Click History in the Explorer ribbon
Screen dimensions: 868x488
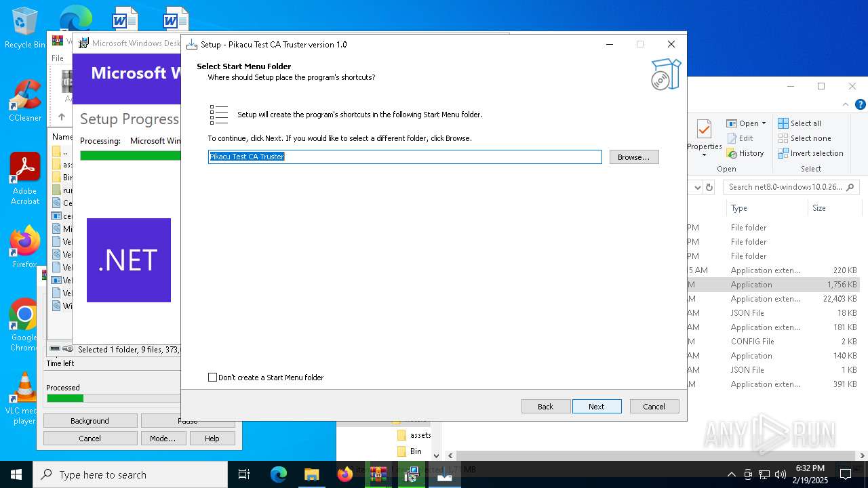745,153
